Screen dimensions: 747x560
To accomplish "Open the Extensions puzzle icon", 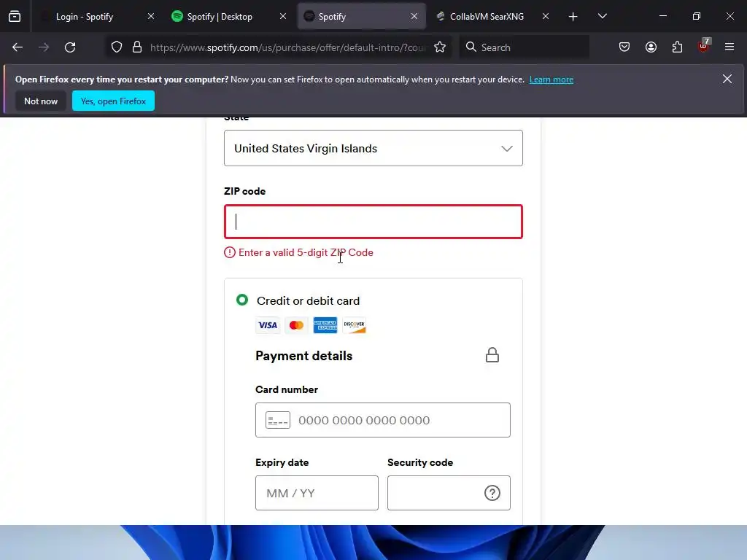I will 677,47.
